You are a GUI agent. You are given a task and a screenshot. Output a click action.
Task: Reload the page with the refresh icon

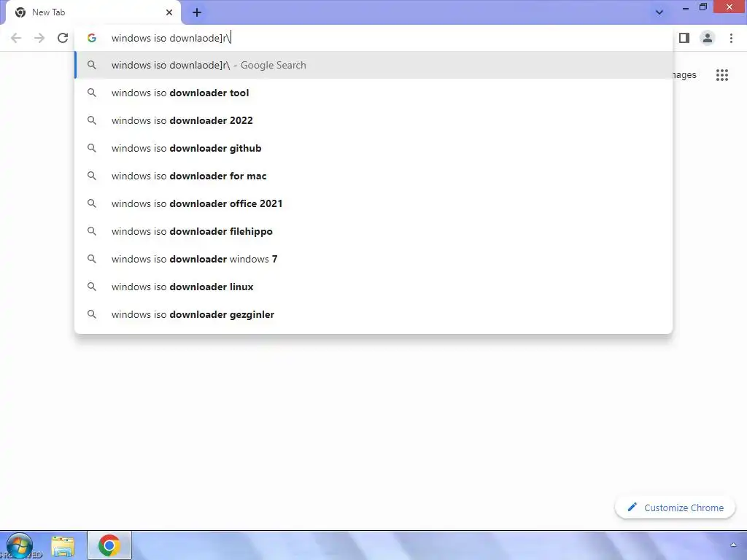click(x=63, y=38)
